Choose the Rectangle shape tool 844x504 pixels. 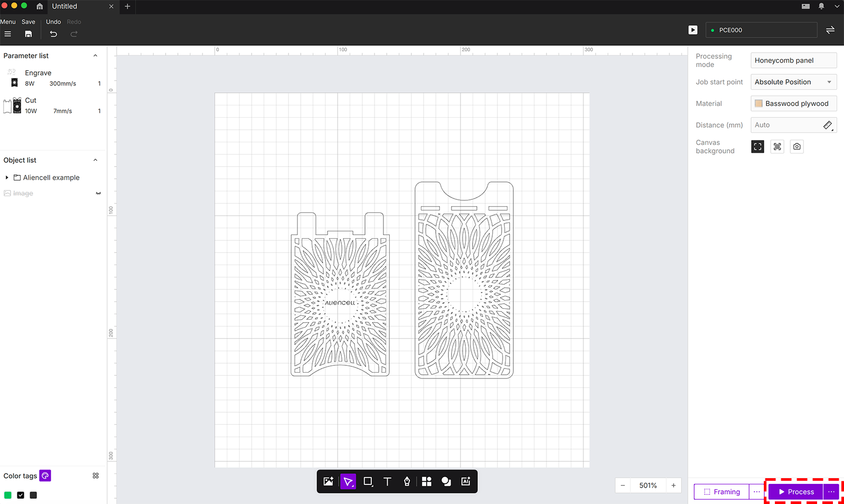point(368,481)
